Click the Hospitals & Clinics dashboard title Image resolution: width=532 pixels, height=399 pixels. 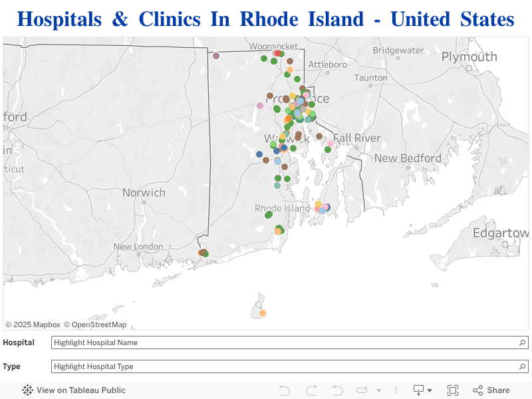[265, 19]
